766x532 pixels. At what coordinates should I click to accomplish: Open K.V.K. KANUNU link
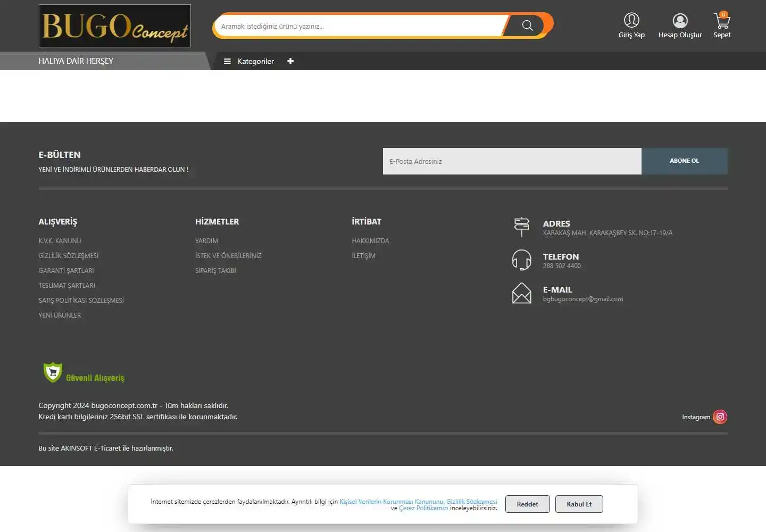pyautogui.click(x=60, y=241)
